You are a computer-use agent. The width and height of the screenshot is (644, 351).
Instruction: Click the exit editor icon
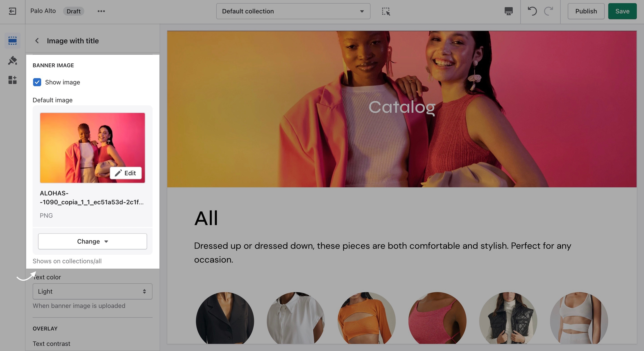coord(12,11)
